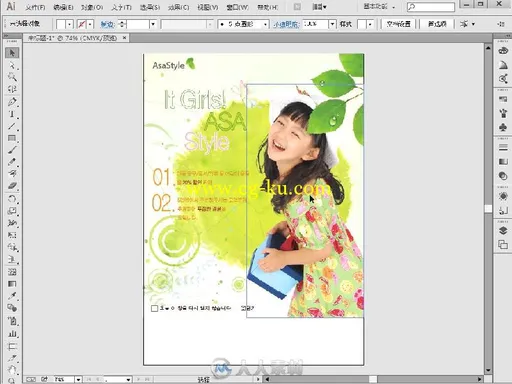Open the Layers panel icon
Screen dimensions: 512x384
pyautogui.click(x=503, y=231)
